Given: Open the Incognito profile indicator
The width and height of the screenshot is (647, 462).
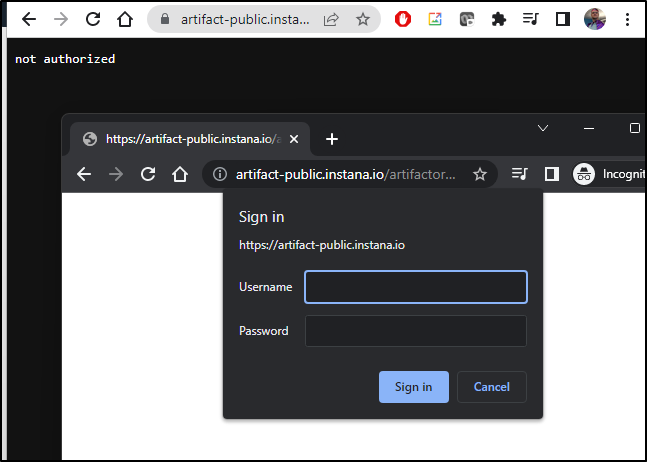Looking at the screenshot, I should (x=609, y=174).
